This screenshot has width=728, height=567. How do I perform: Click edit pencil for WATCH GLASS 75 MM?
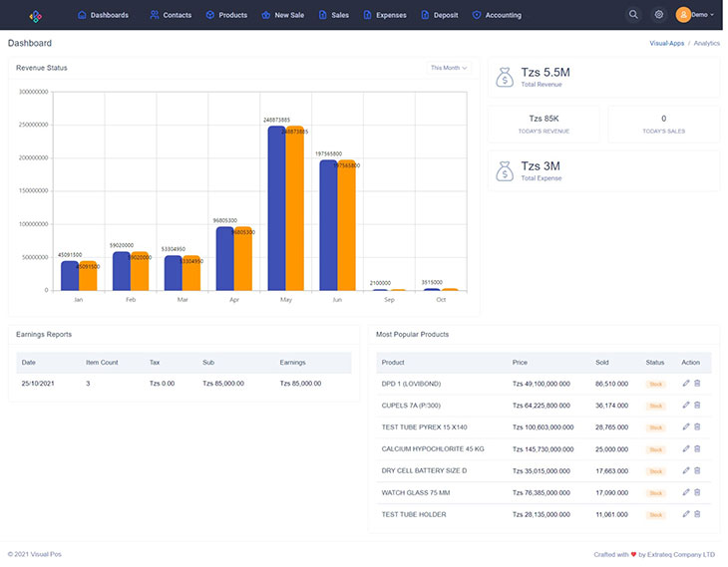point(685,492)
